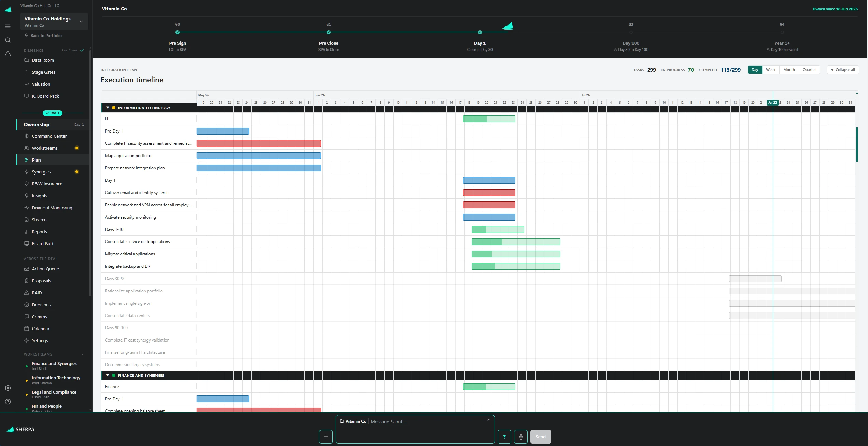The width and height of the screenshot is (868, 446).
Task: Click the Vitamin Co context chip
Action: click(x=353, y=421)
